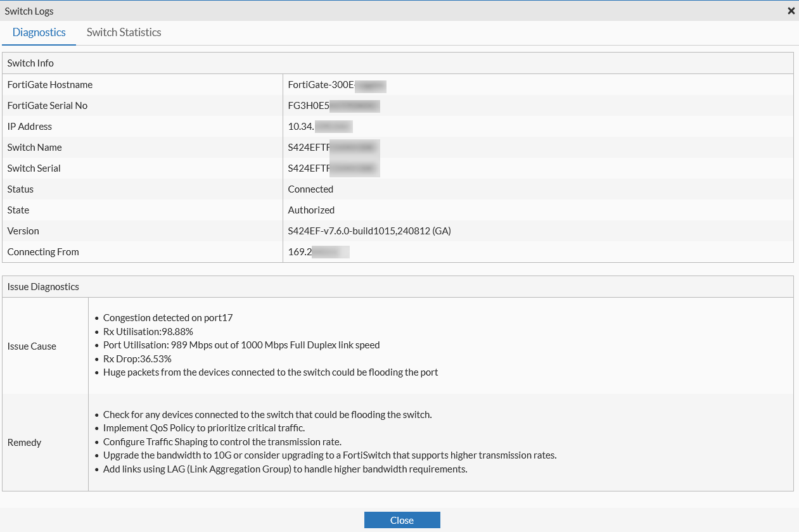
Task: Click the State label
Action: pos(18,210)
